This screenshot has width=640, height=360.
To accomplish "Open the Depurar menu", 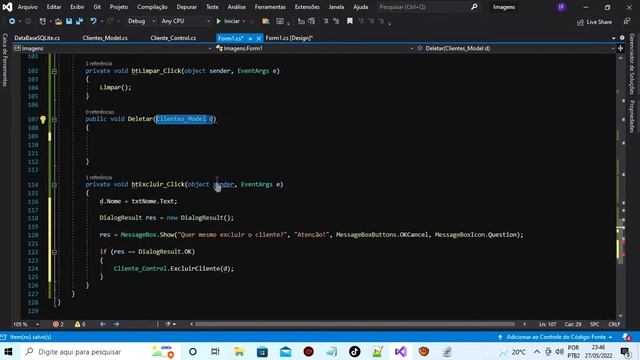I will click(187, 7).
